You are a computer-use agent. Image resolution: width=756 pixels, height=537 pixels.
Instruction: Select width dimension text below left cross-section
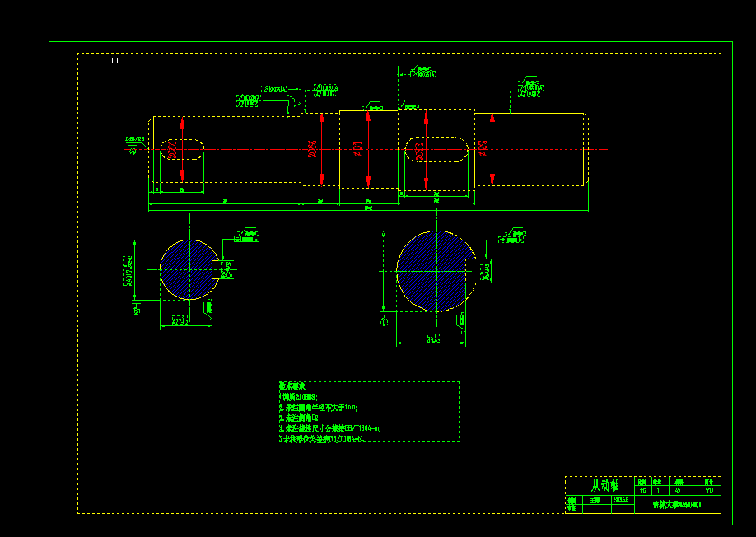180,321
